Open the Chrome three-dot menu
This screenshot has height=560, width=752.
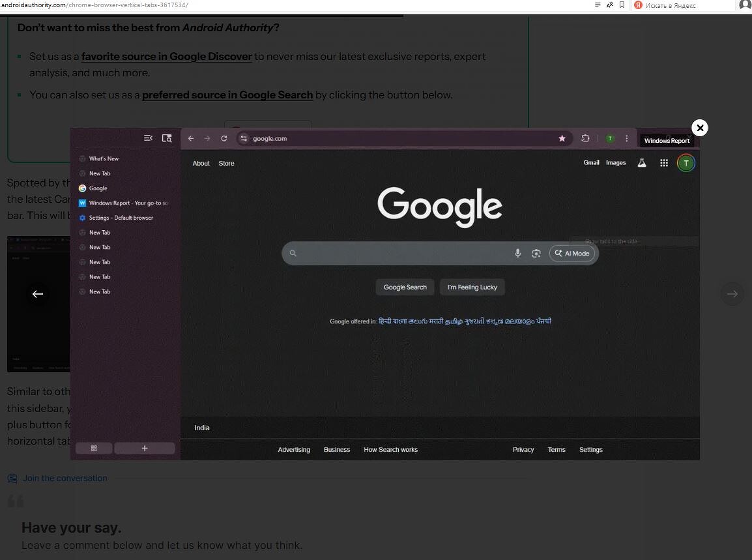(627, 138)
